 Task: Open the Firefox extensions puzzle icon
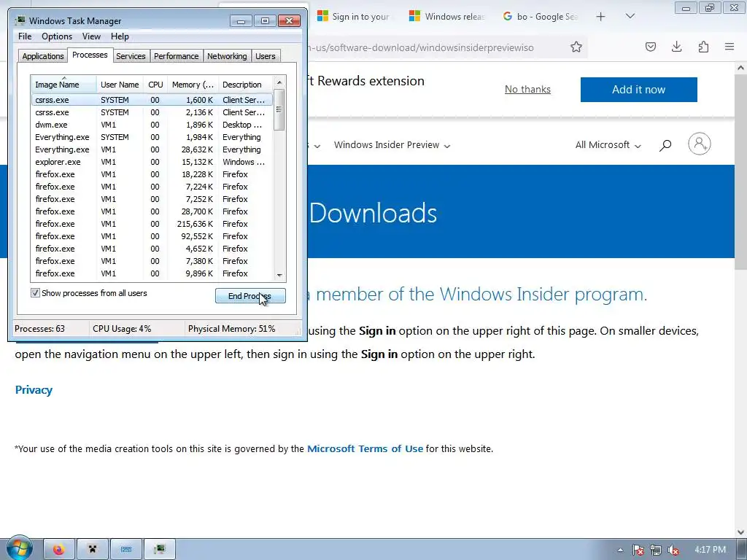tap(703, 47)
